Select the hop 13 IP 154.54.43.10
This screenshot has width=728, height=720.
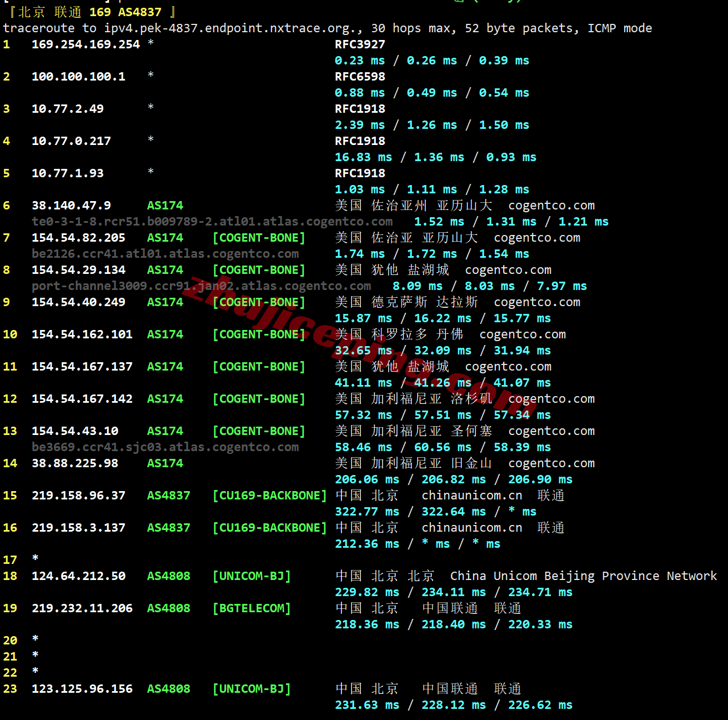point(75,431)
